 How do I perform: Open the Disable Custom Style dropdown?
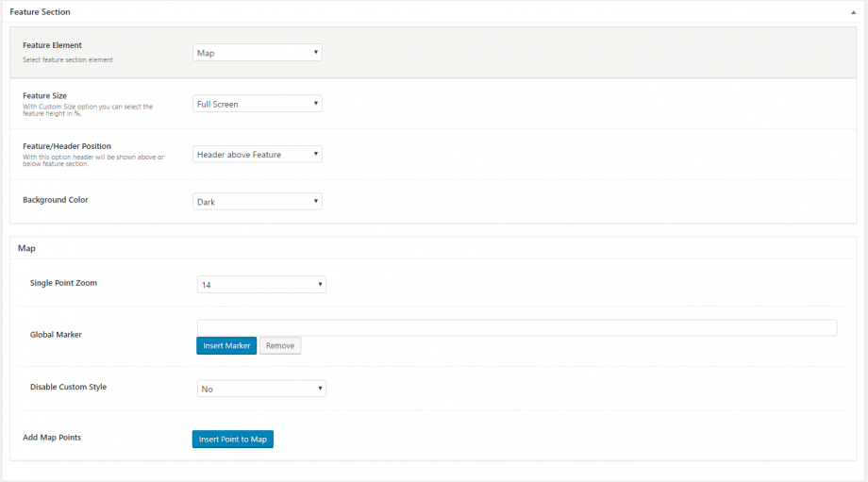(x=261, y=389)
